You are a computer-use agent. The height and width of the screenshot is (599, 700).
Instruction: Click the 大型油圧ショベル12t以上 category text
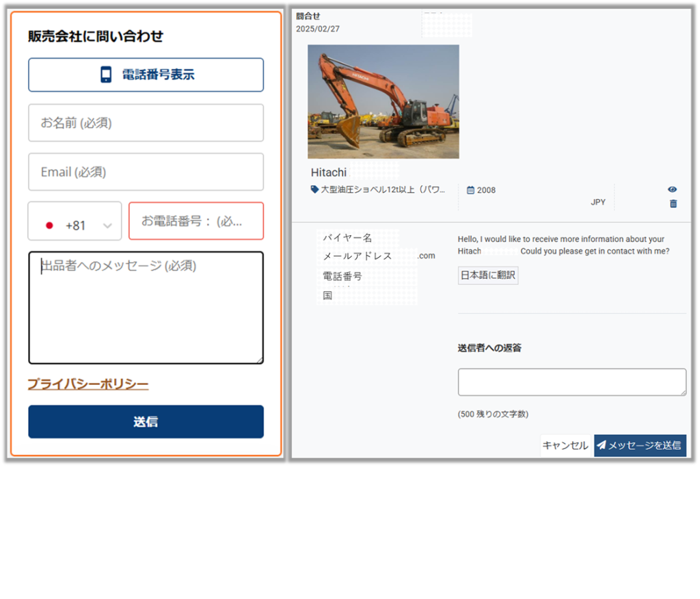tap(383, 189)
